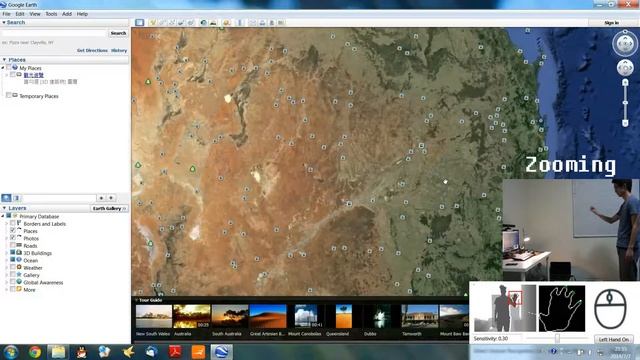Click the Print toolbar icon
The width and height of the screenshot is (640, 360).
coord(262,22)
